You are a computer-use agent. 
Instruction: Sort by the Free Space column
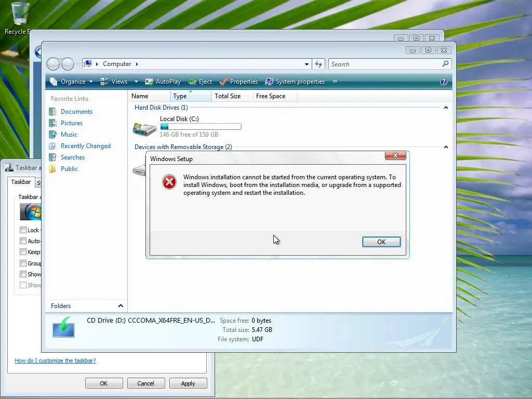tap(275, 96)
